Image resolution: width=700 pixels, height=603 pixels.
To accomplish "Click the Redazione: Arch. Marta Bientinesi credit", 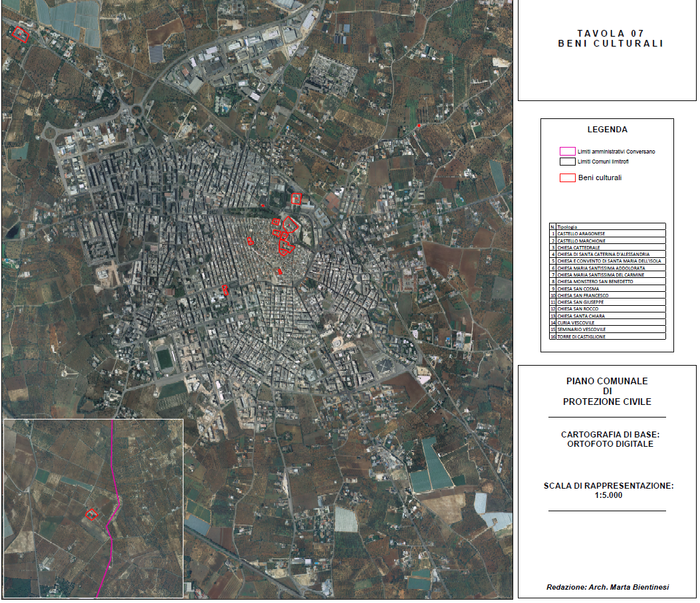I will [607, 587].
